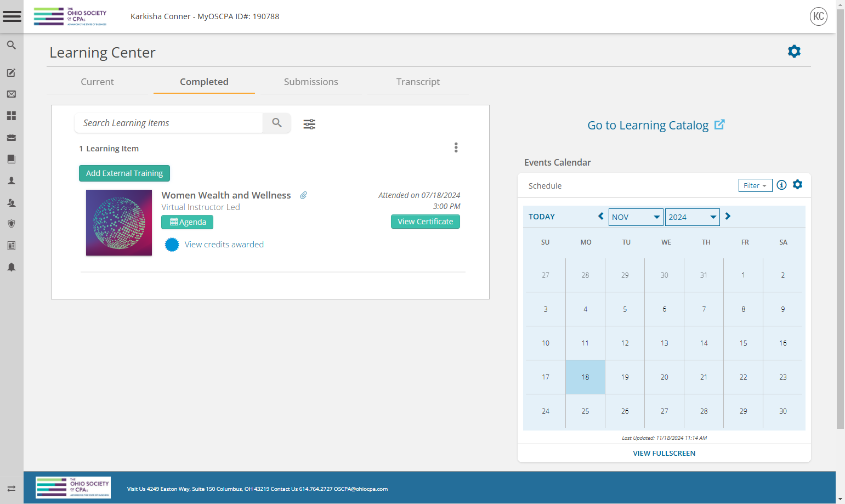Click VIEW FULLSCREEN link

(x=664, y=454)
